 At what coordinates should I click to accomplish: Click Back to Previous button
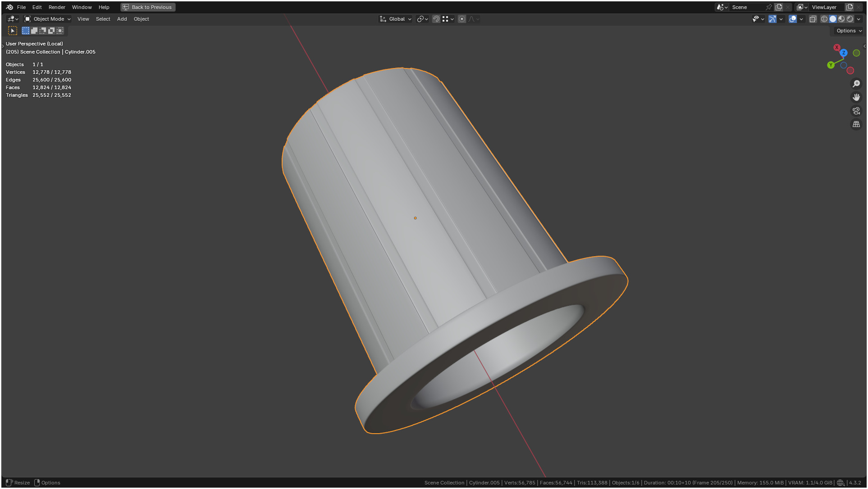click(x=148, y=7)
